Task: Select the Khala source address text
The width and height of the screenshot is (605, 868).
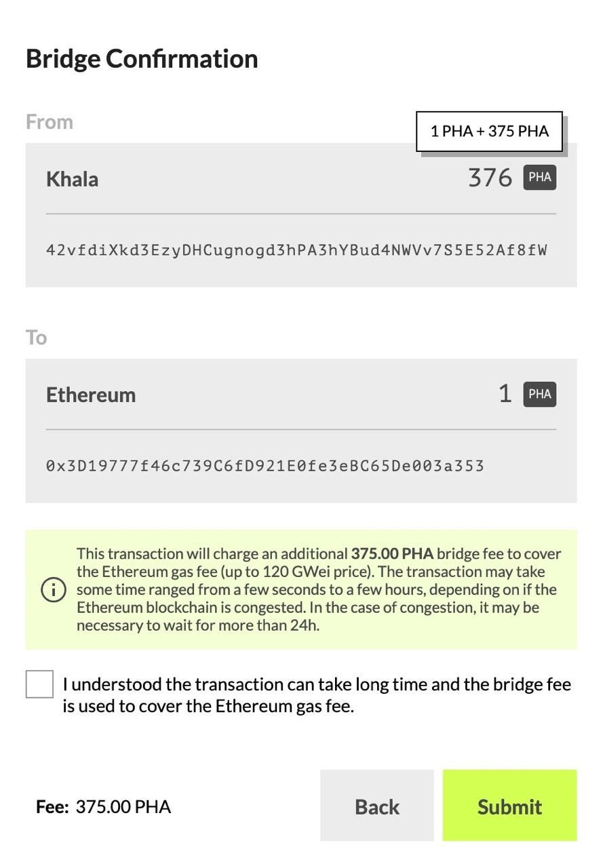Action: (x=296, y=250)
